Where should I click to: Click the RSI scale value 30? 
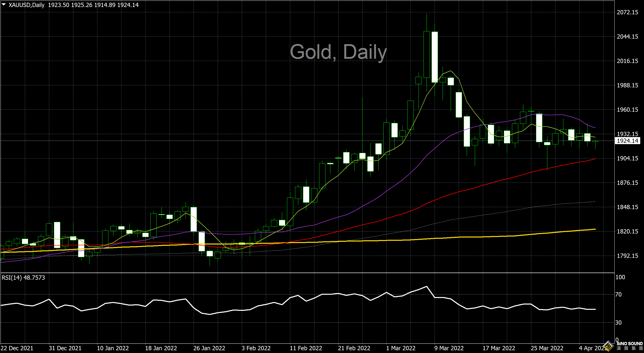click(x=618, y=323)
